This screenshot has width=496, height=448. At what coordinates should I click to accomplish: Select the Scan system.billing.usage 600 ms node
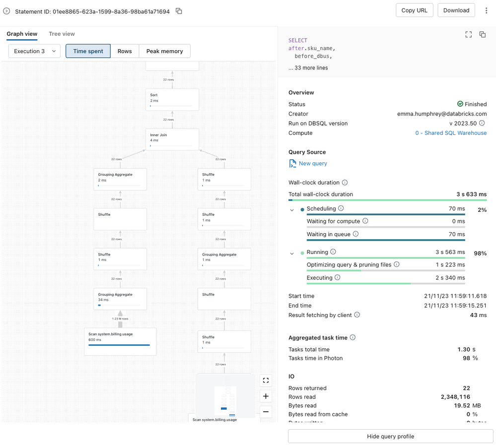click(x=120, y=341)
